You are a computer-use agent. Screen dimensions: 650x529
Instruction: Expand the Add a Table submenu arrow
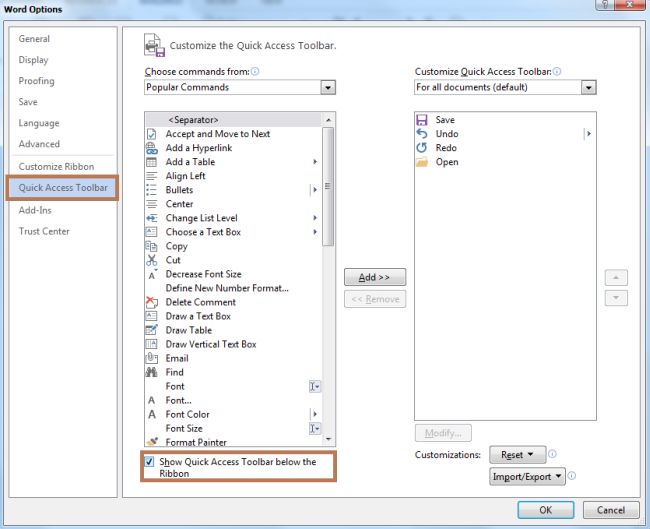coord(315,162)
